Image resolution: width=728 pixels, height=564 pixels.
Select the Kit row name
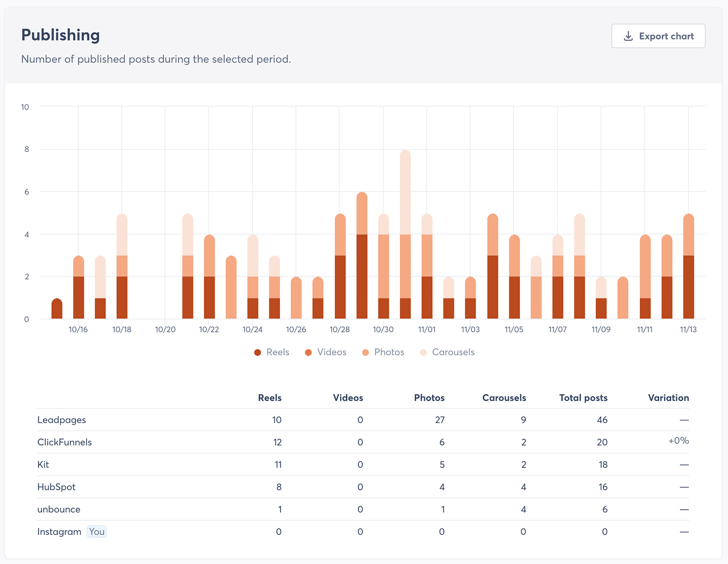(x=43, y=465)
